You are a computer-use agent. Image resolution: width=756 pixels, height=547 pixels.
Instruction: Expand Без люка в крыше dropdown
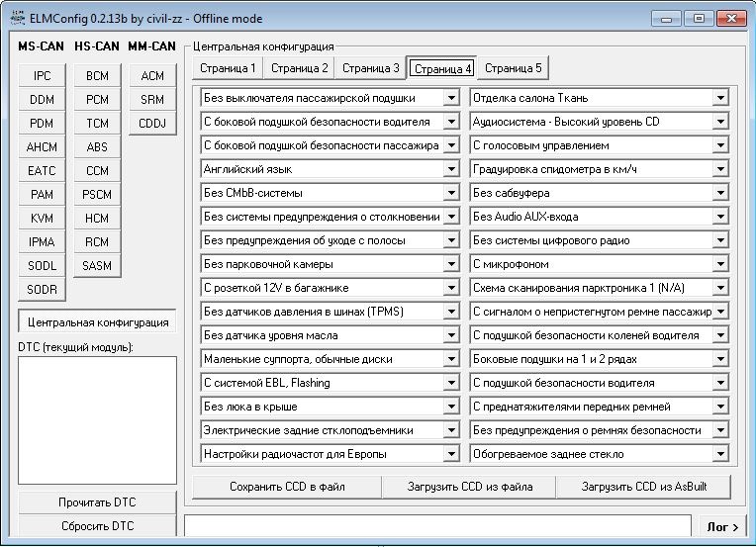point(330,407)
